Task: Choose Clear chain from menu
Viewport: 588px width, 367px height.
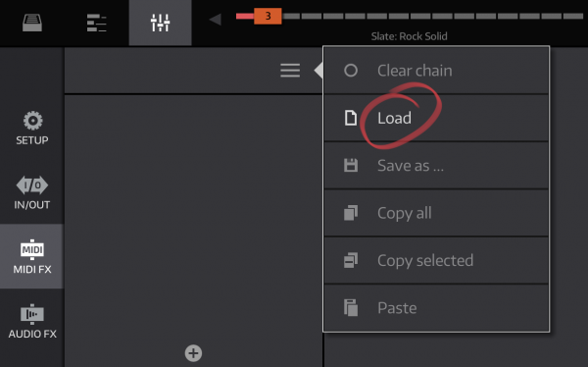Action: [x=436, y=71]
